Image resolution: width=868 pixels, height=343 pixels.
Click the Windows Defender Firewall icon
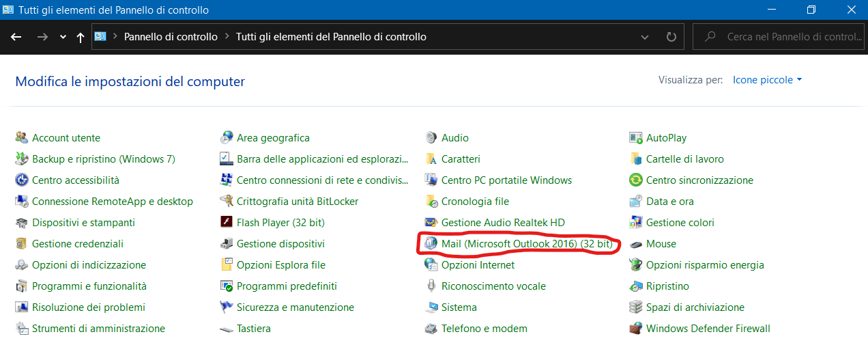(635, 329)
